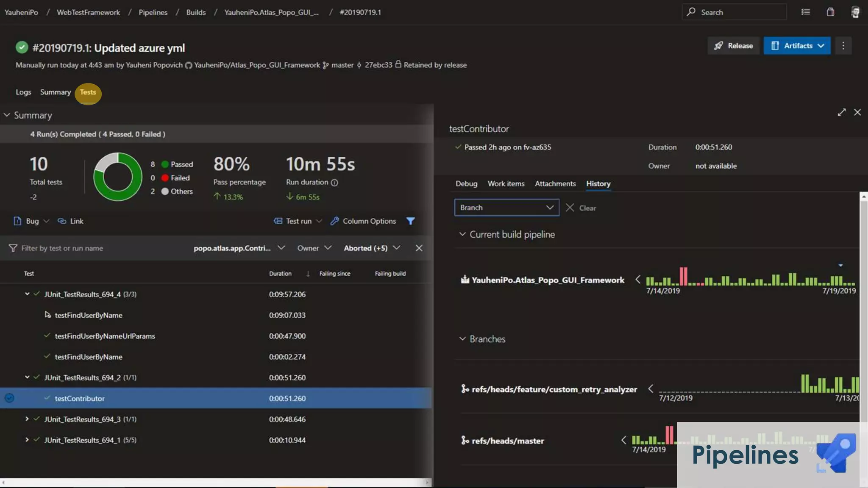
Task: Click the Release button
Action: 734,46
